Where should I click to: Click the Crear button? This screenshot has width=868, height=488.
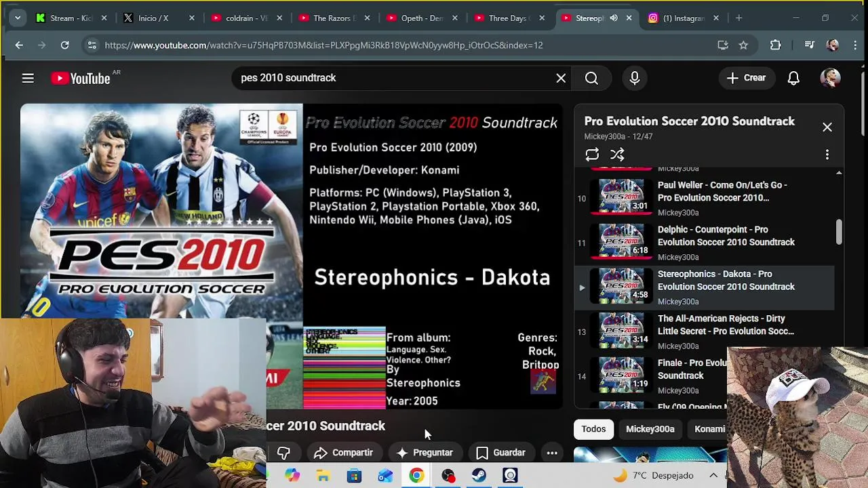(746, 78)
